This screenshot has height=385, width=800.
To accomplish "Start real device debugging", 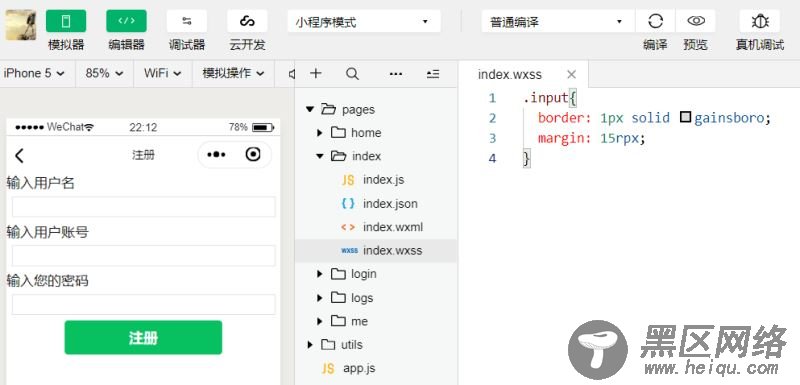I will (x=760, y=21).
